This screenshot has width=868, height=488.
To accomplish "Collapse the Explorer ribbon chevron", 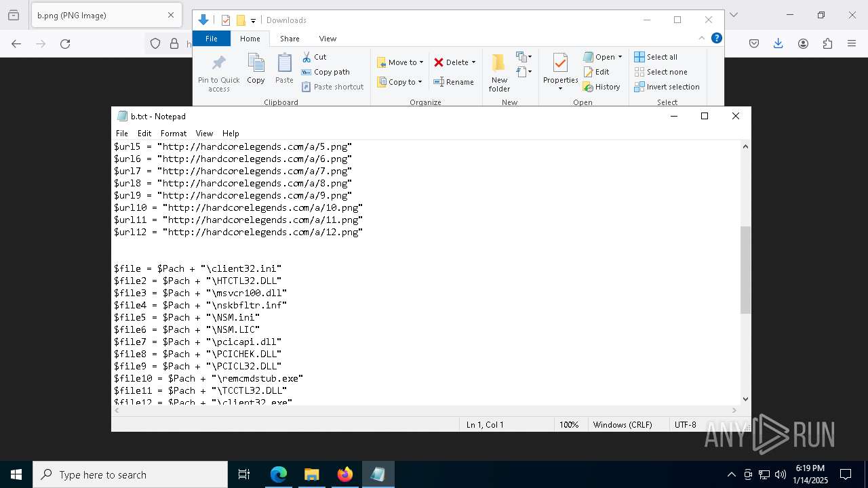I will coord(702,38).
